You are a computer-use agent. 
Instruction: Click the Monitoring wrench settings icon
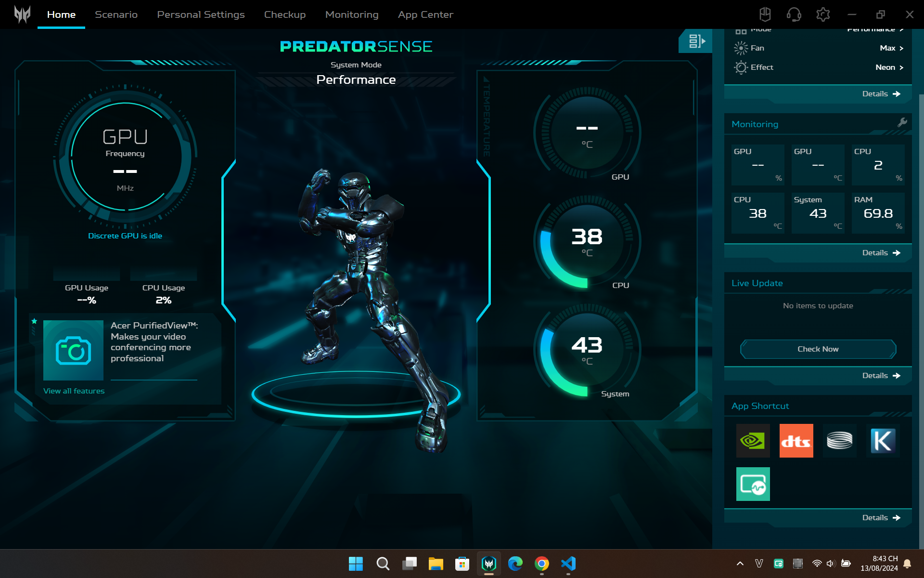902,122
